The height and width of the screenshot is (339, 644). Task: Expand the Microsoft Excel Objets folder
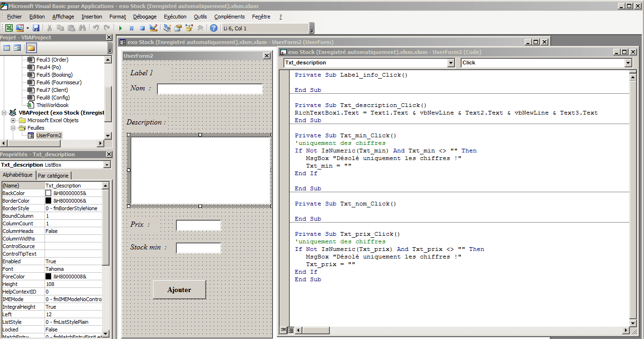[13, 120]
